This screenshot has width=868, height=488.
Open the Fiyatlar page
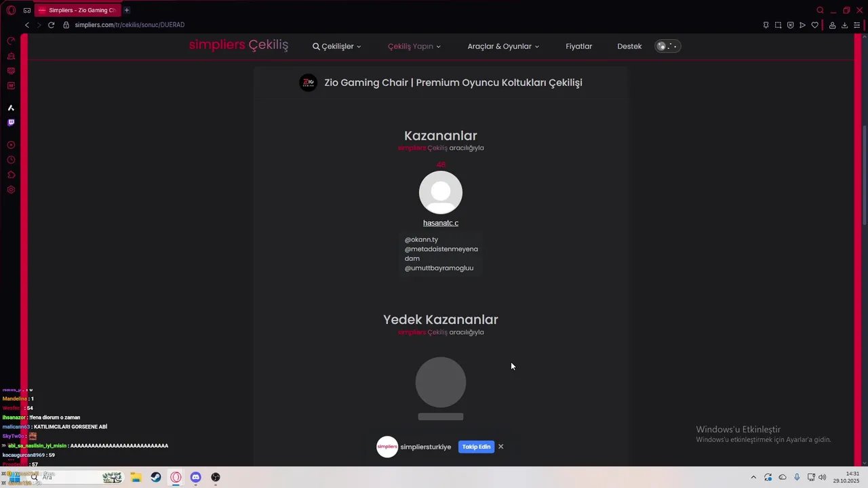click(579, 46)
